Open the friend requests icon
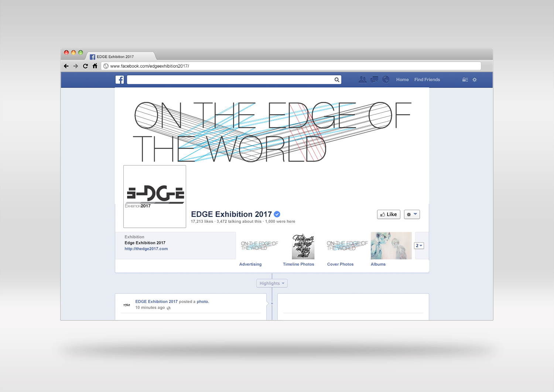Viewport: 554px width, 392px height. click(363, 79)
